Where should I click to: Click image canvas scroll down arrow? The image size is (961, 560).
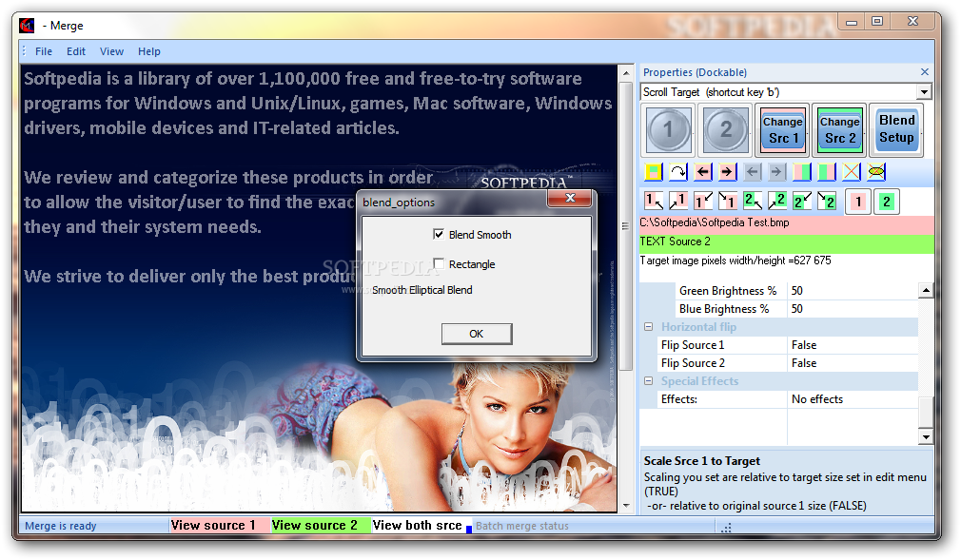tap(626, 506)
